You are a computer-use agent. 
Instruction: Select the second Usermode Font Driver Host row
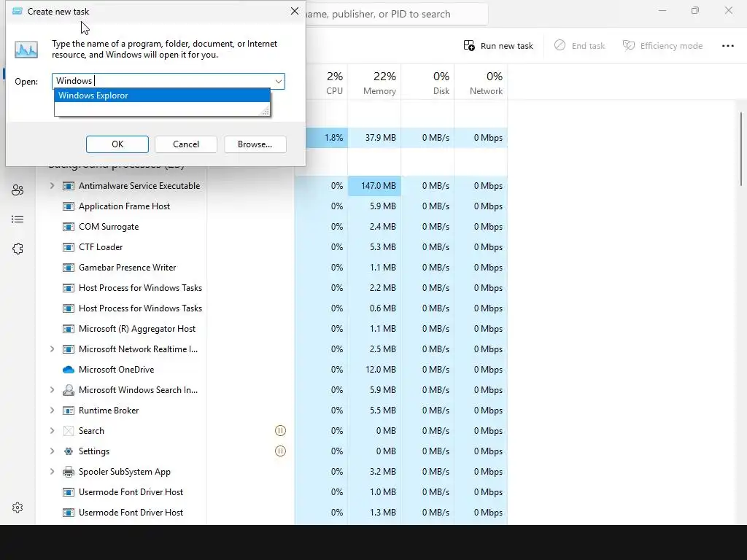click(131, 513)
